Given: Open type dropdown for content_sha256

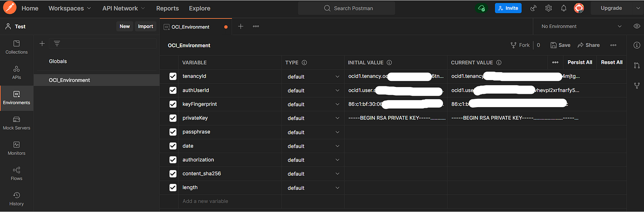Looking at the screenshot, I should click(x=313, y=173).
